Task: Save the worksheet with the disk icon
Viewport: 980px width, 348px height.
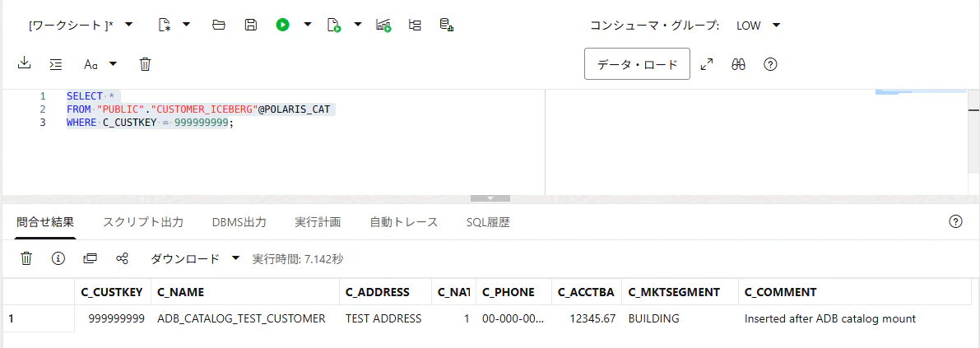Action: click(251, 25)
